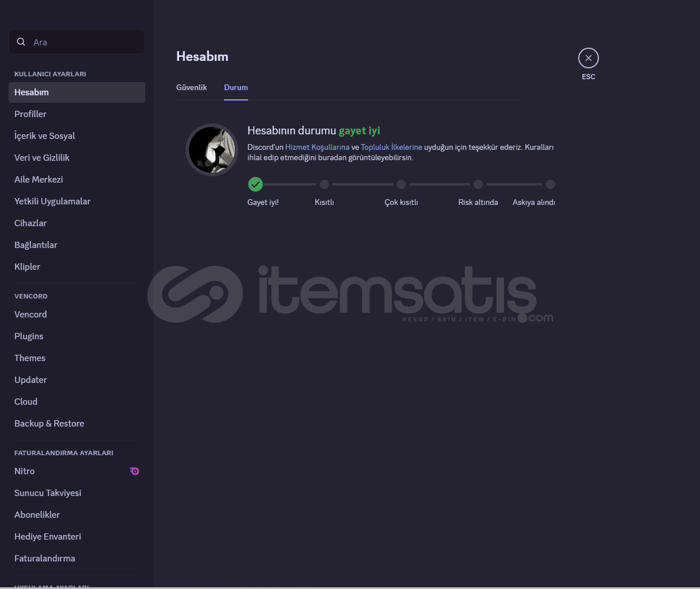This screenshot has height=589, width=700.
Task: Click the Risk altında status step dot
Action: pyautogui.click(x=478, y=184)
